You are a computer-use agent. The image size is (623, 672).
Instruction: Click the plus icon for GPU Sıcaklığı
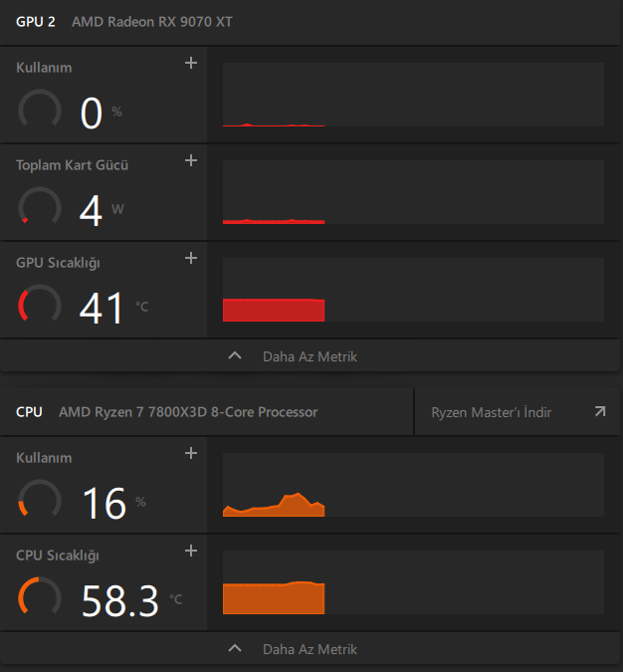191,258
